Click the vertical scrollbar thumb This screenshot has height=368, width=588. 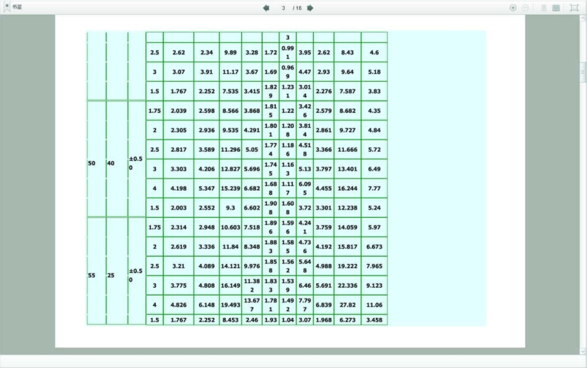[x=583, y=72]
